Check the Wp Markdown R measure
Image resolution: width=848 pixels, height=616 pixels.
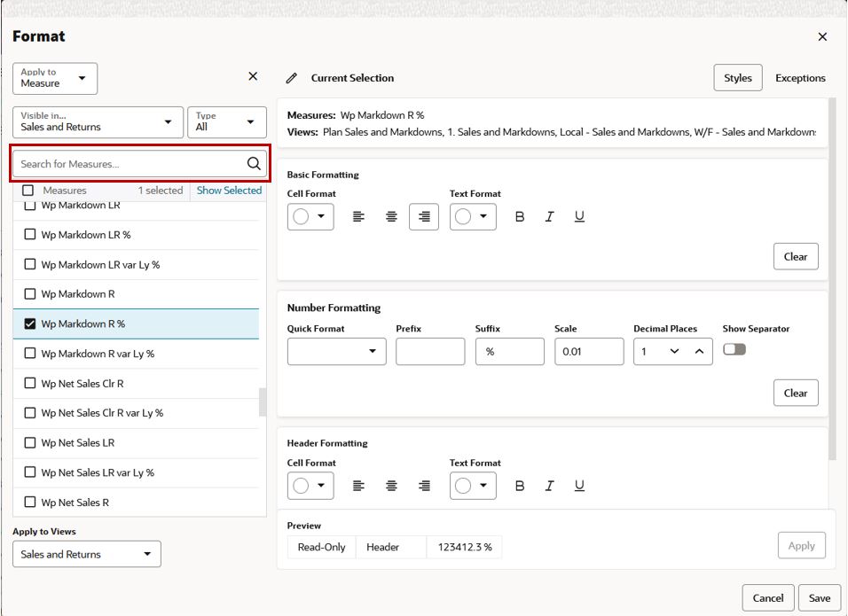pyautogui.click(x=30, y=294)
